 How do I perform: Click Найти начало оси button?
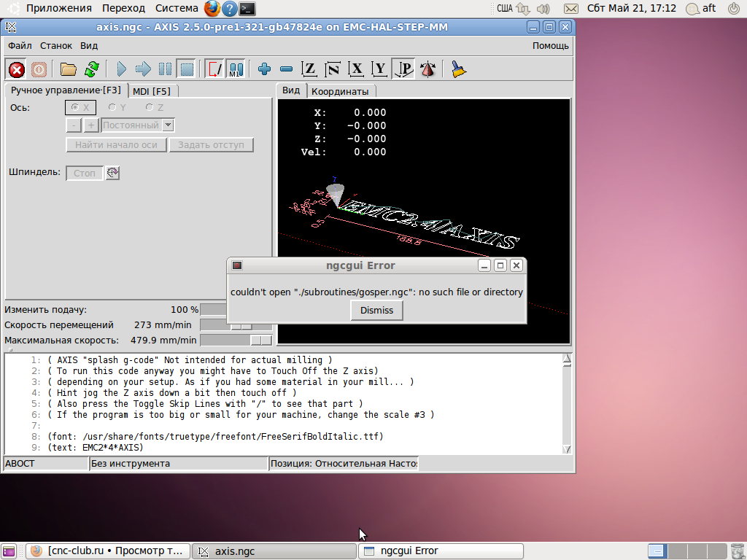pyautogui.click(x=116, y=145)
